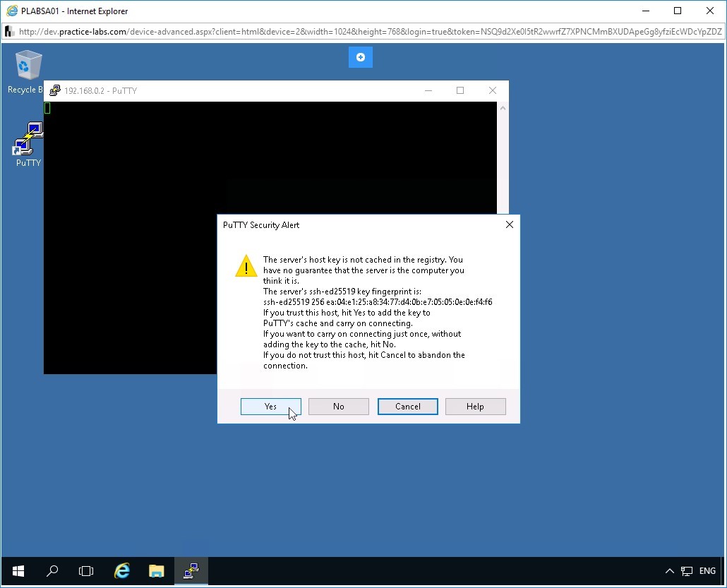Click the PuTTY terminal scrollbar up arrow
727x588 pixels.
(x=503, y=108)
